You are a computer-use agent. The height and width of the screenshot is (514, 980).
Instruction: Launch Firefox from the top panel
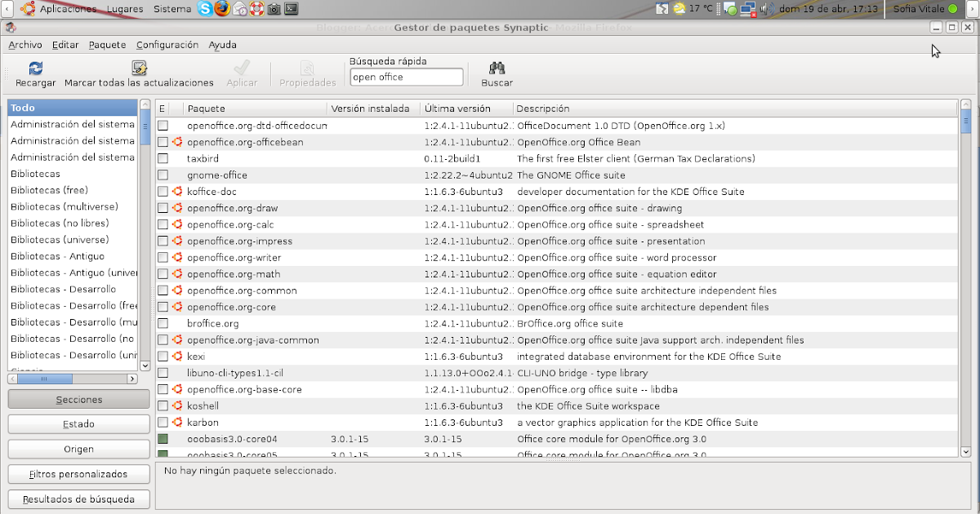coord(222,9)
